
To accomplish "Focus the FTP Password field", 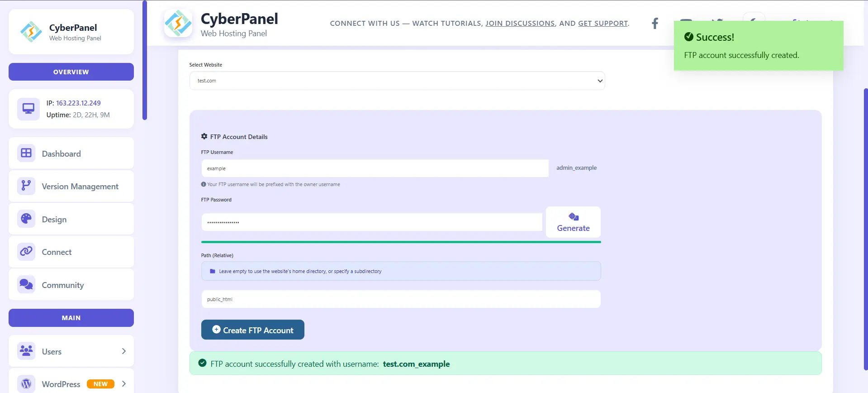I will 372,222.
